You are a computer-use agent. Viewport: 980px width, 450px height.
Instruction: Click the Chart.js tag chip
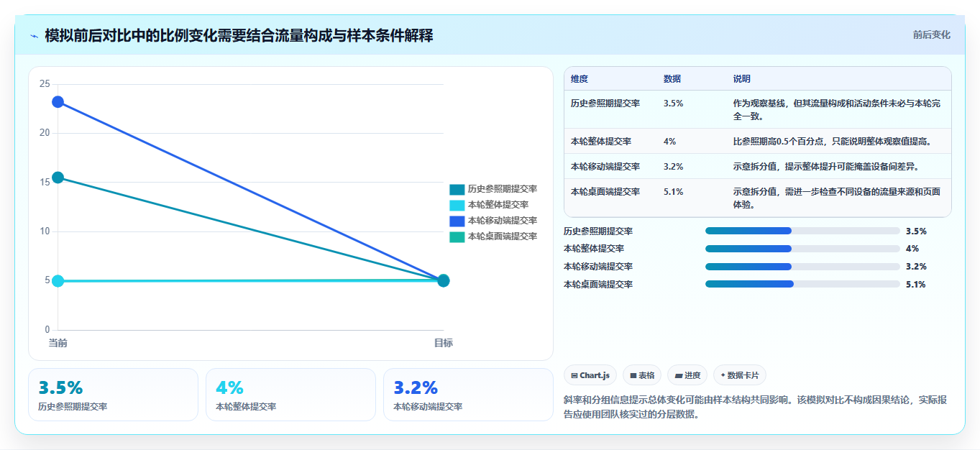click(x=590, y=375)
